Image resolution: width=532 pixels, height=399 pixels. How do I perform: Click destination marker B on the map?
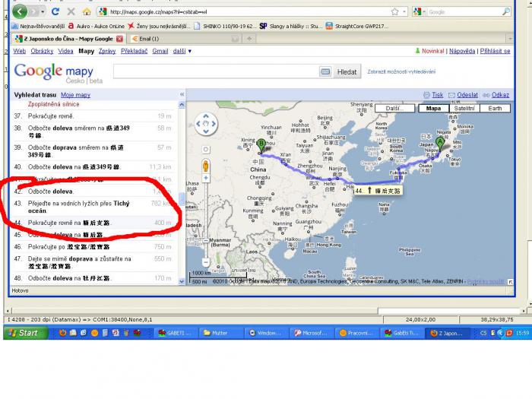261,144
